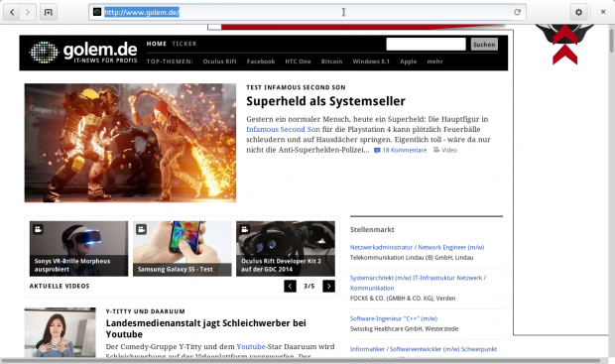This screenshot has height=364, width=615.
Task: Close the browser window with X
Action: tap(603, 12)
